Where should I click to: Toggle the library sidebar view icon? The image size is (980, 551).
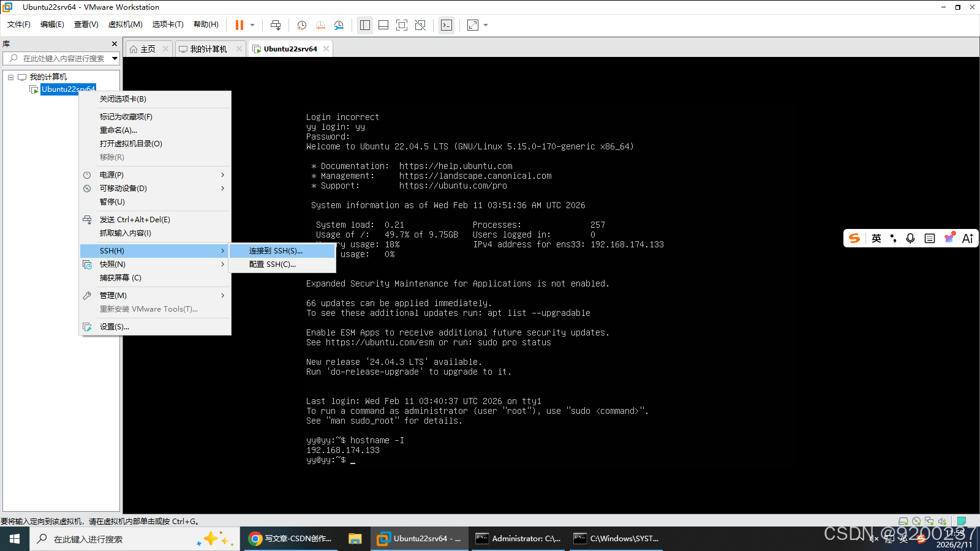coord(365,25)
